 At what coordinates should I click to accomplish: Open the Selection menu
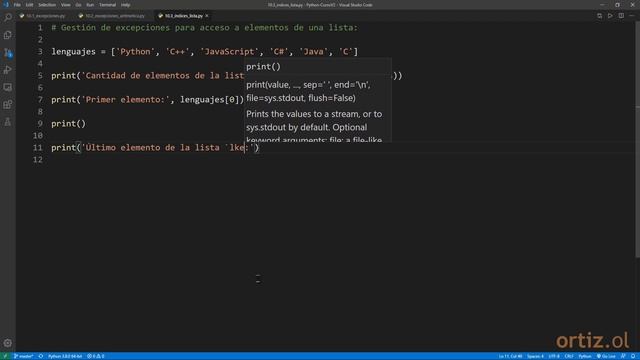[47, 5]
